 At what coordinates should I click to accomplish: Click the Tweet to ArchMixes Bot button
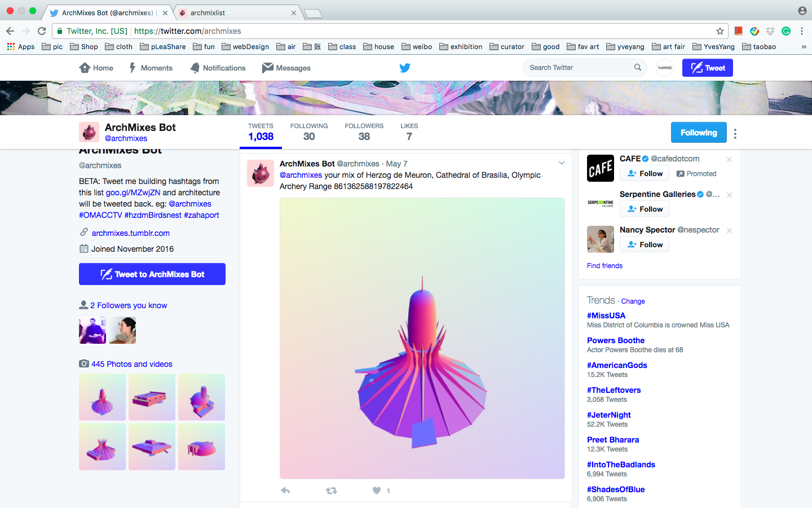click(x=152, y=274)
